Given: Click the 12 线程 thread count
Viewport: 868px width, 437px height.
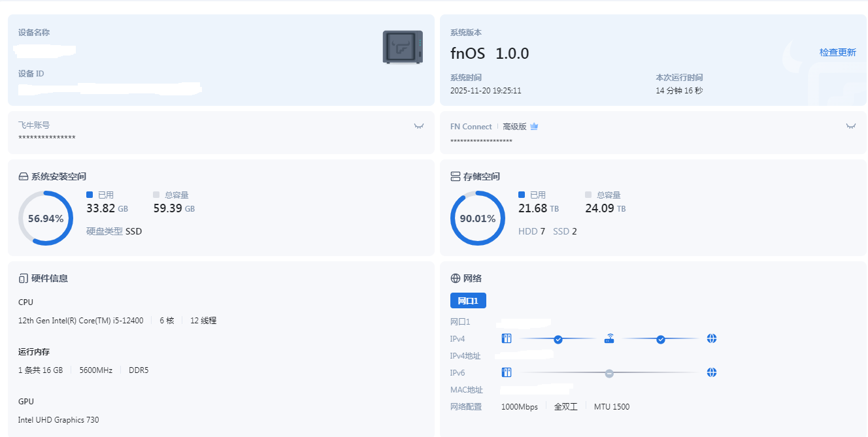Looking at the screenshot, I should (x=203, y=321).
